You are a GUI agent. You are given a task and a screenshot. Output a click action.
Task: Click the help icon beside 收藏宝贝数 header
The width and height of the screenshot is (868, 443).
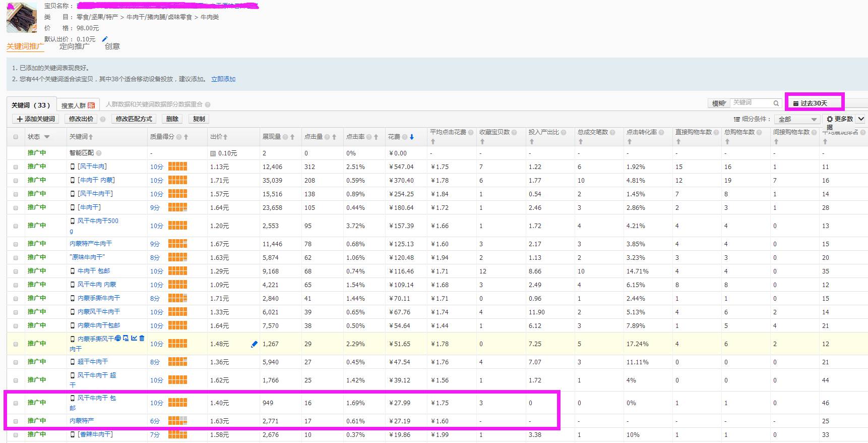(514, 132)
